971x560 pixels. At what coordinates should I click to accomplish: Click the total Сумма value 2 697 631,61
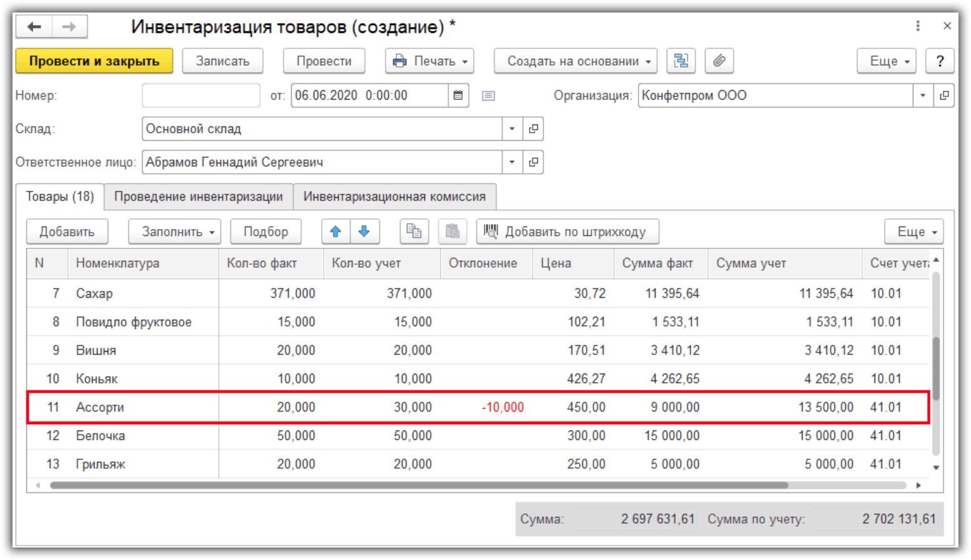pyautogui.click(x=658, y=519)
